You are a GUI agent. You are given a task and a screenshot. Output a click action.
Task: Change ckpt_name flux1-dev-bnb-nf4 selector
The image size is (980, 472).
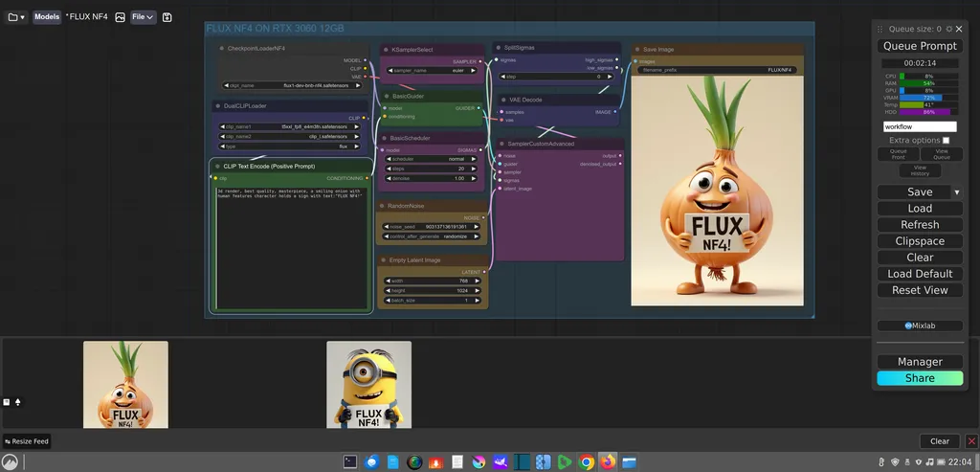click(291, 85)
